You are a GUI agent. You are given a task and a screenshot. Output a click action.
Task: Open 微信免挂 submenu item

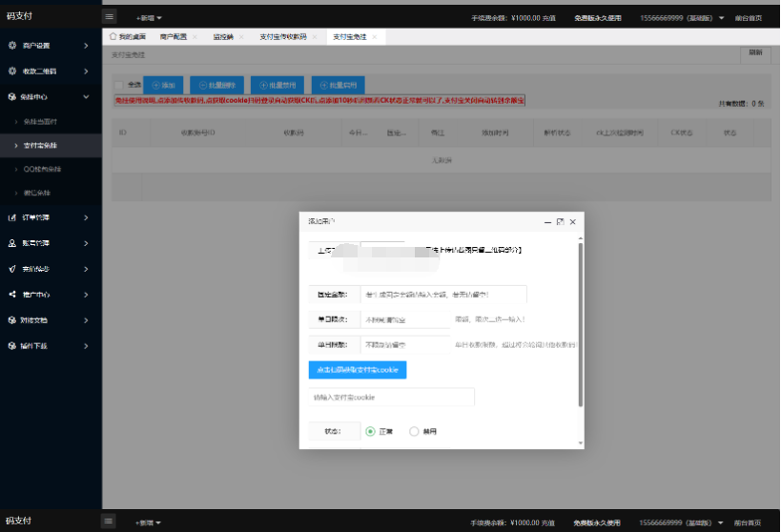(x=51, y=193)
